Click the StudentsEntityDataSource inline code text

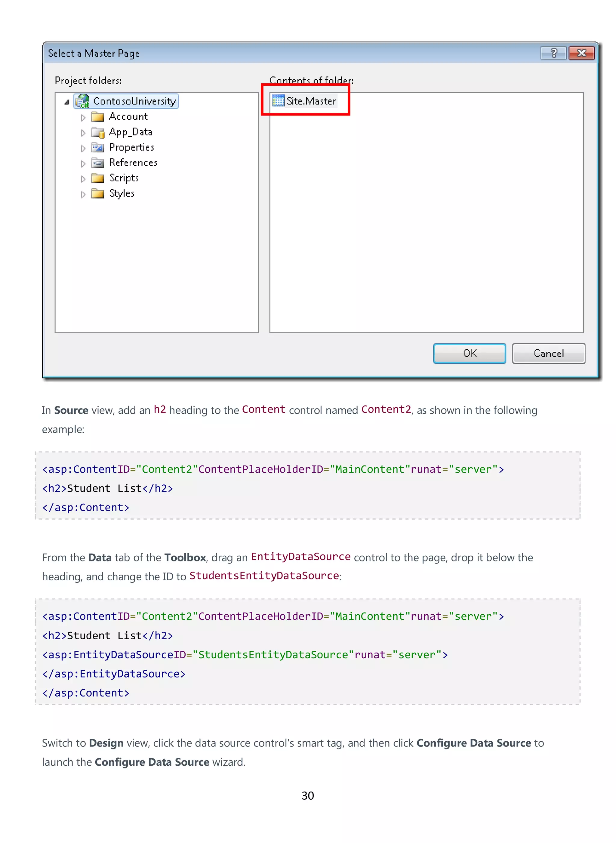tap(264, 576)
